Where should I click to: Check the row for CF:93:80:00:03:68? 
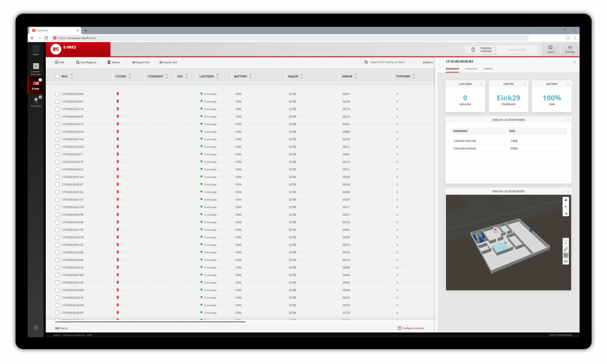point(58,94)
